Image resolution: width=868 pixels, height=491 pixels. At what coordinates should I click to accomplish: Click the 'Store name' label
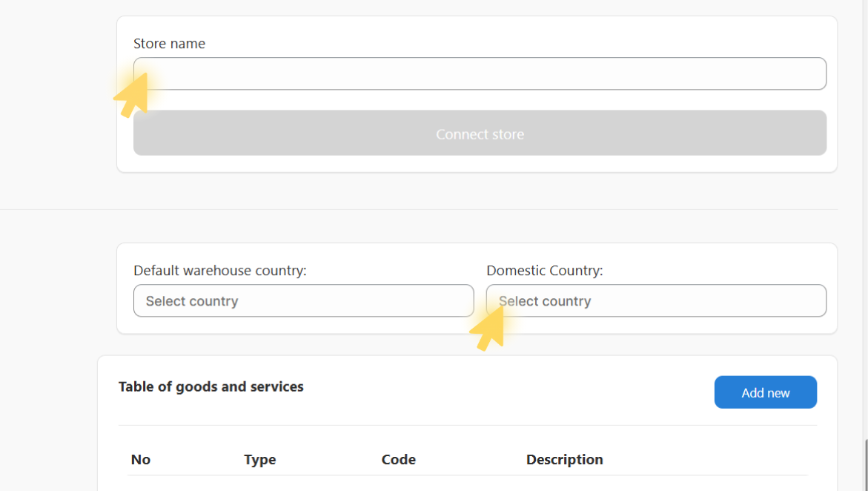click(169, 44)
